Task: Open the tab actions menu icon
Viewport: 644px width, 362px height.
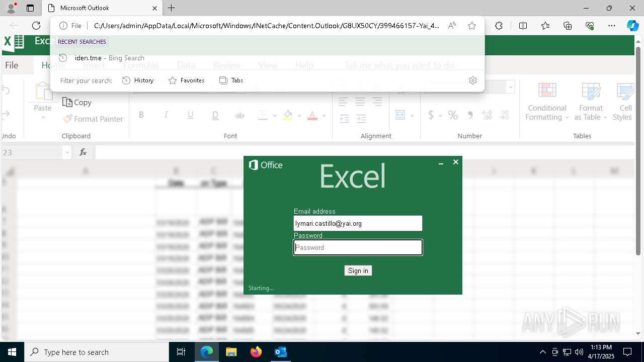Action: pos(30,8)
